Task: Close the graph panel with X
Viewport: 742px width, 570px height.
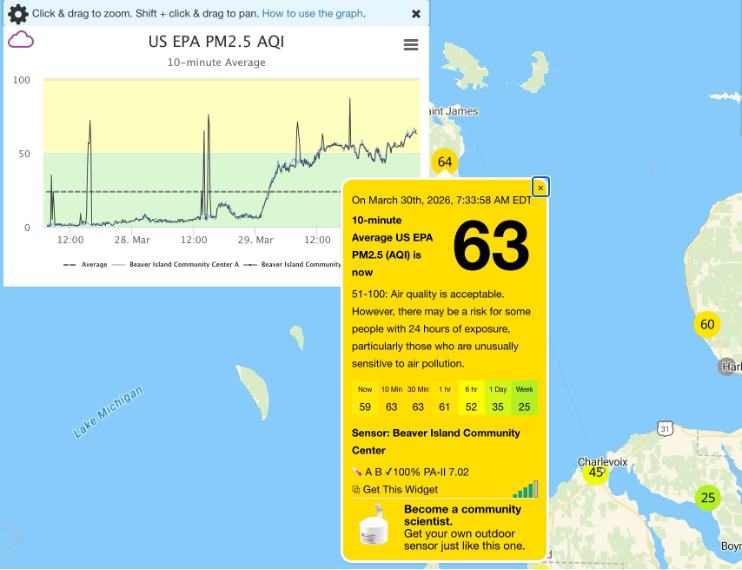Action: point(416,14)
